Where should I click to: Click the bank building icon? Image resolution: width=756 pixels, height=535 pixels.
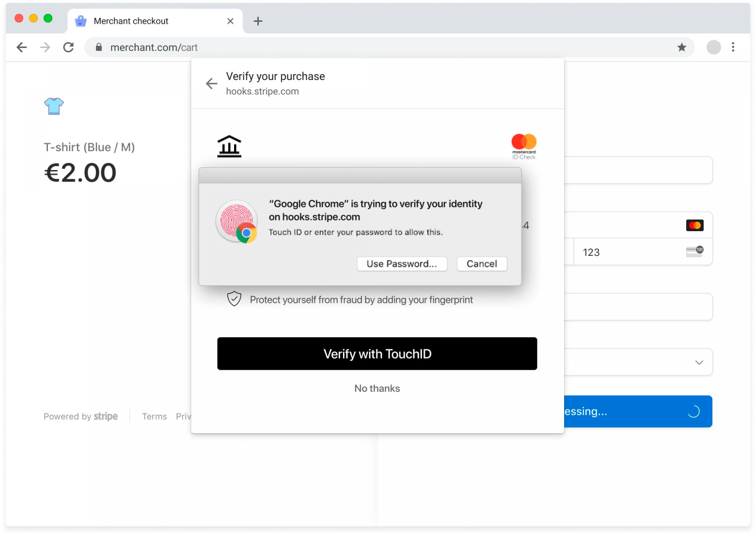click(x=229, y=146)
